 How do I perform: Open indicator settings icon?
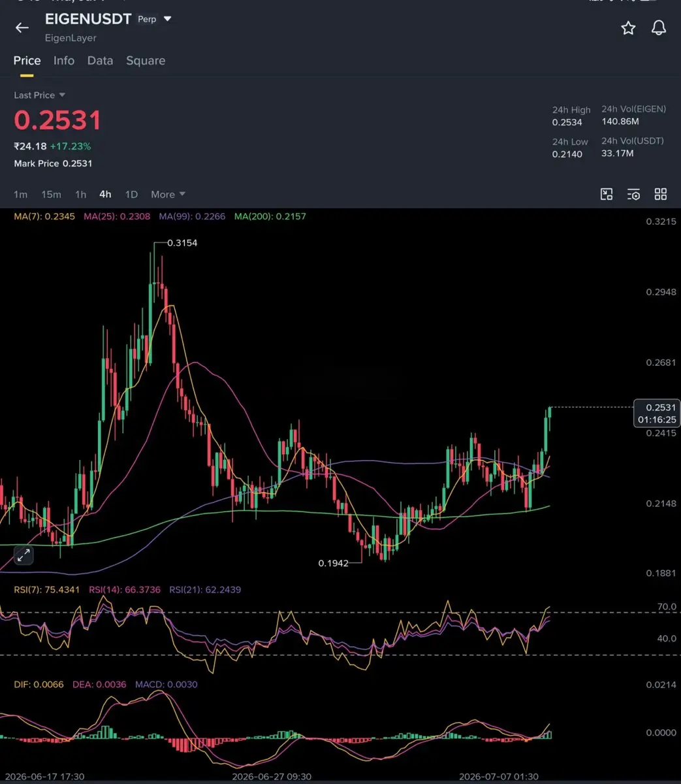click(633, 194)
